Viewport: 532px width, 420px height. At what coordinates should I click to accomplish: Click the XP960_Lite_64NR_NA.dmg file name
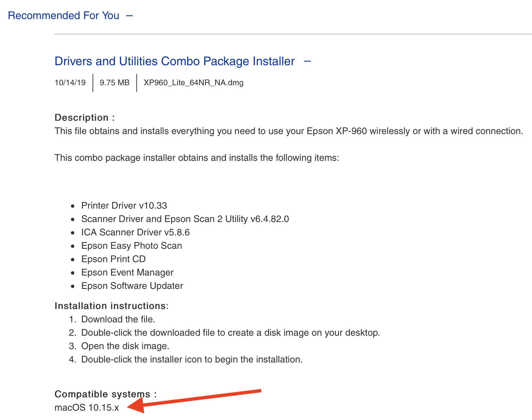193,83
